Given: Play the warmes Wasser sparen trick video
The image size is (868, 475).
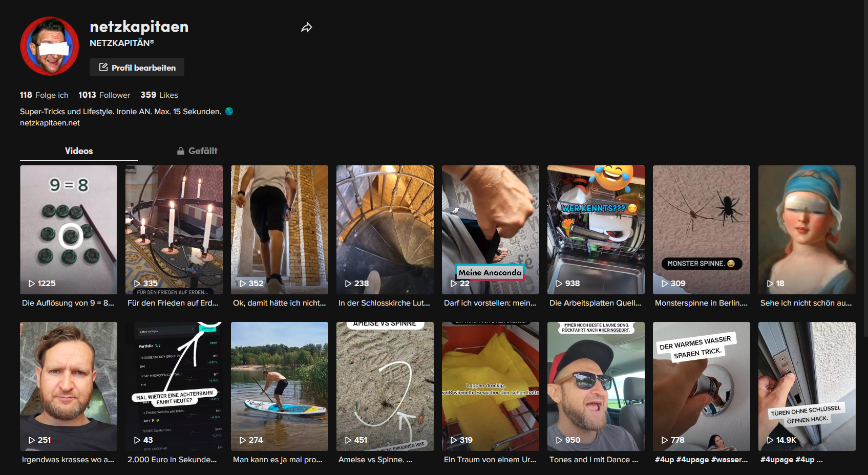Looking at the screenshot, I should pos(701,386).
